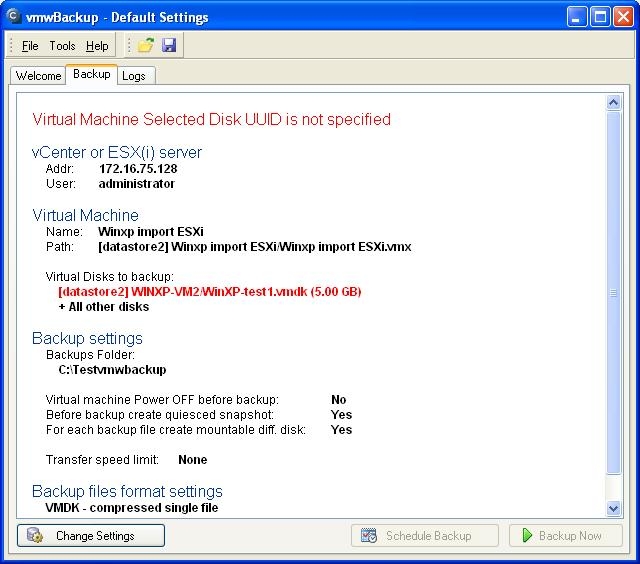Screen dimensions: 640x564
Task: Switch to the Logs tab
Action: pyautogui.click(x=134, y=76)
